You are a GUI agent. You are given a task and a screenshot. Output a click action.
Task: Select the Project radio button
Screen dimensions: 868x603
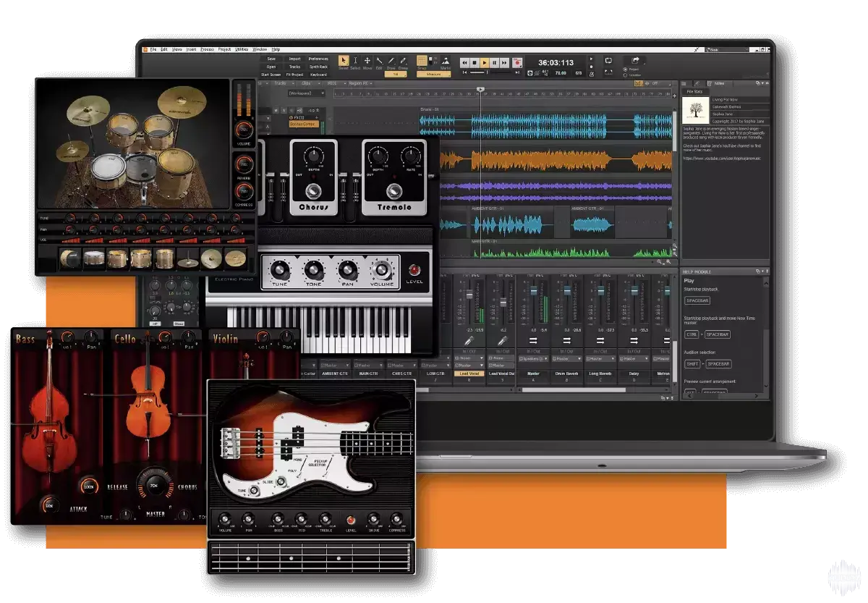pyautogui.click(x=625, y=69)
